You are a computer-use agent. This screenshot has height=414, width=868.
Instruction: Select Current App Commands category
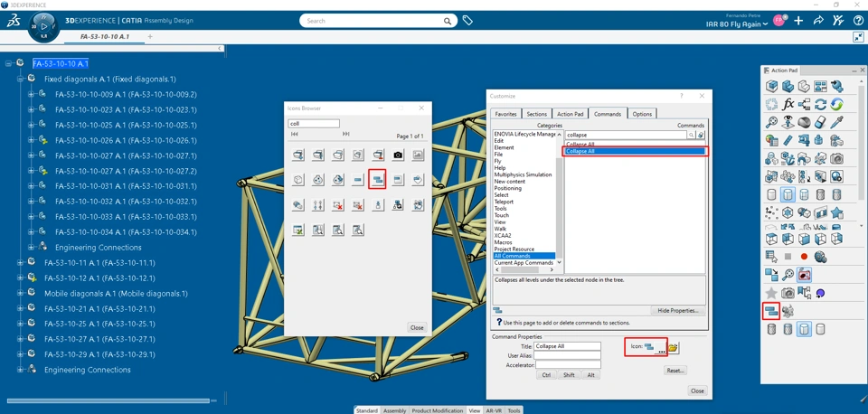(524, 262)
